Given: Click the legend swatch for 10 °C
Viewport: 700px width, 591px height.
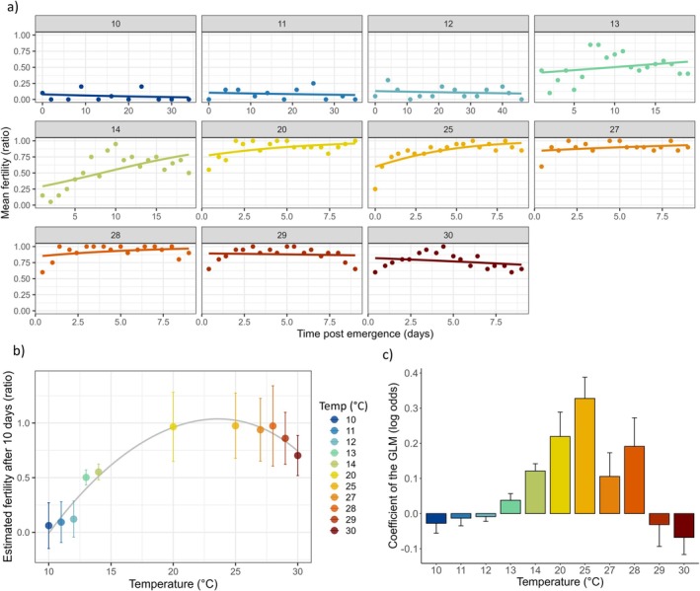Looking at the screenshot, I should point(335,419).
